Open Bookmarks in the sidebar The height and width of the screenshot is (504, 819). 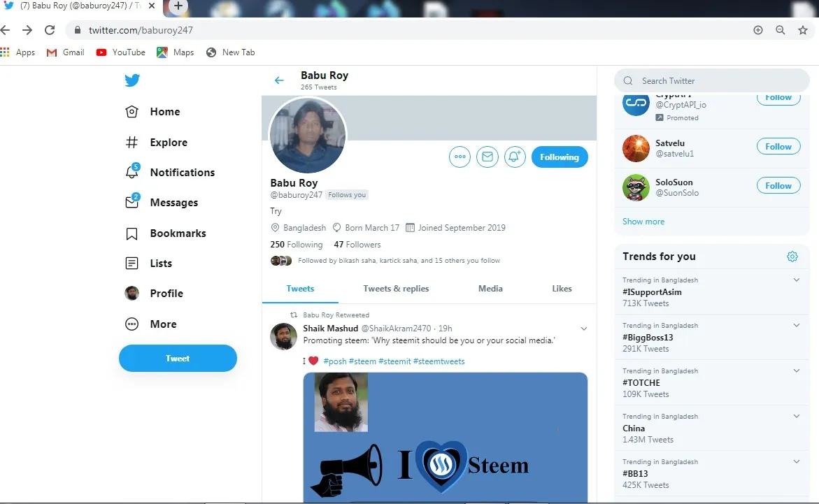tap(166, 233)
